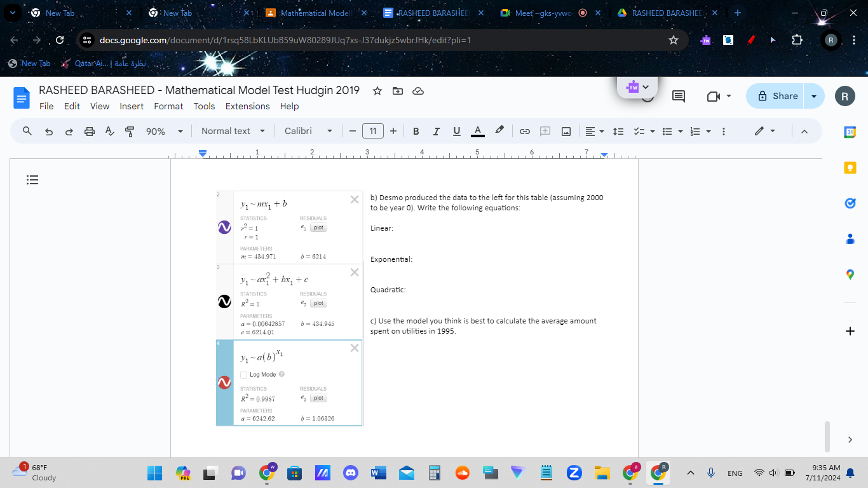Toggle bold formatting

(x=416, y=131)
